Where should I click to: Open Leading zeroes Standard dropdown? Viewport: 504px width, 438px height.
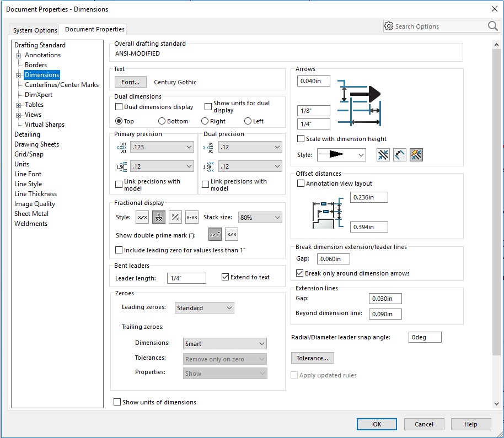click(205, 307)
